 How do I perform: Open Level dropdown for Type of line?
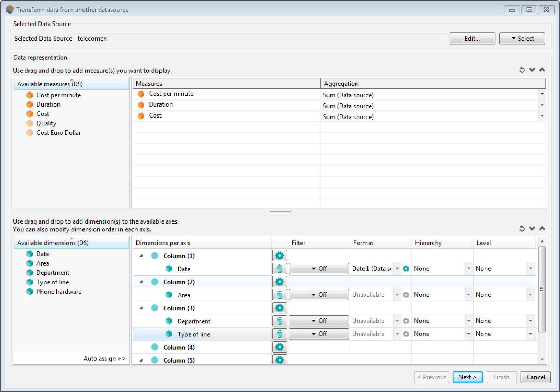[531, 334]
